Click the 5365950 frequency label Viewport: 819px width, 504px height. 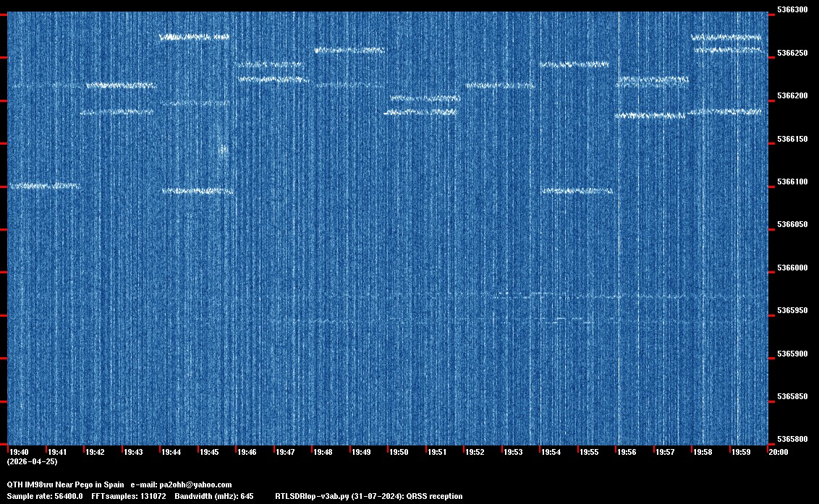792,310
